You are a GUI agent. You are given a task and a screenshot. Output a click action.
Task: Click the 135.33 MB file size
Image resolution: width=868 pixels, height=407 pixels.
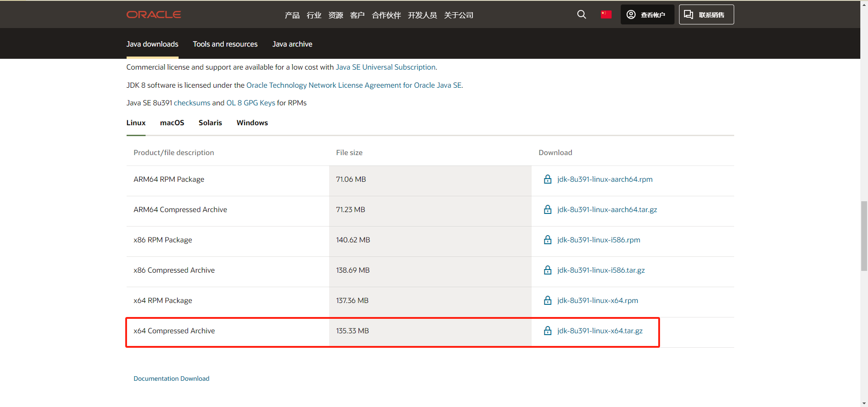tap(352, 331)
